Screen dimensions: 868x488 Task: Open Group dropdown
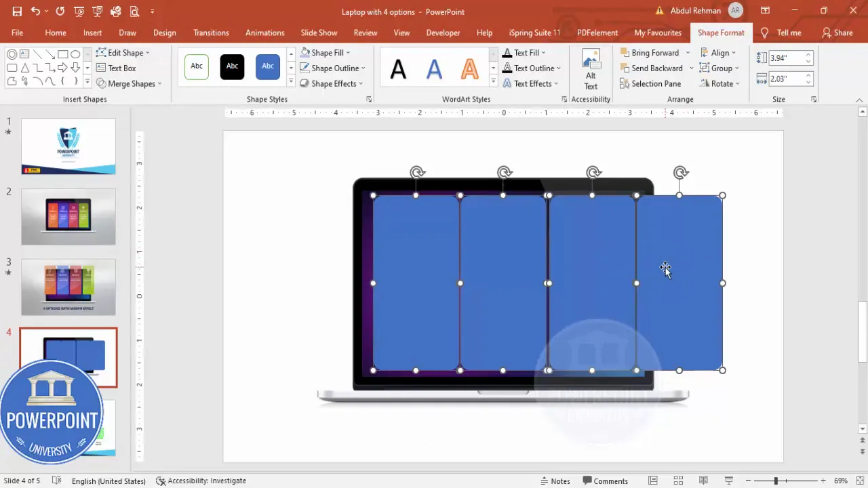719,68
